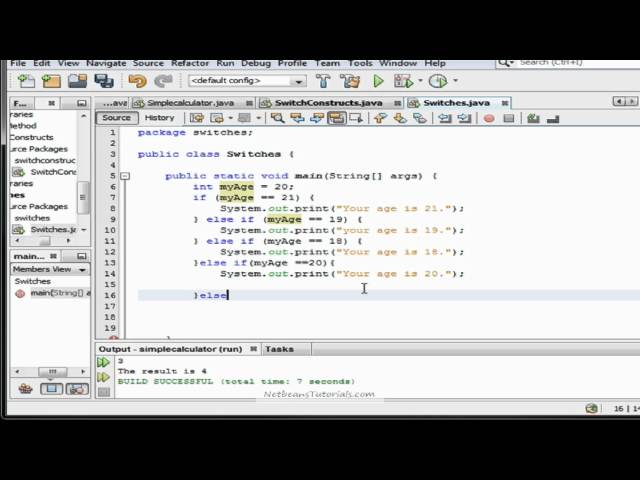The height and width of the screenshot is (480, 640).
Task: Open the editor Back history dropdown arrow
Action: click(230, 118)
